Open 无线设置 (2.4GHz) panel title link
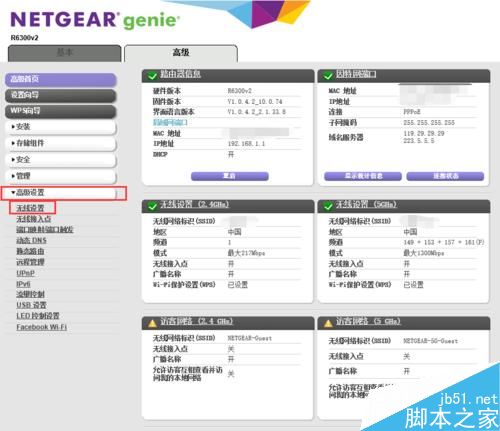The image size is (500, 431). pos(194,204)
